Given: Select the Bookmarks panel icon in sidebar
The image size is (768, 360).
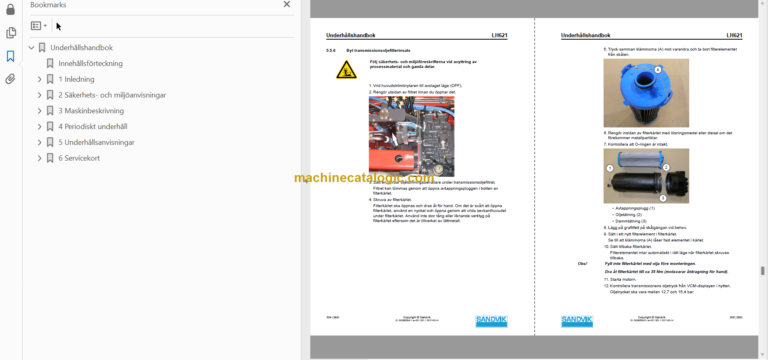Looking at the screenshot, I should pos(10,56).
